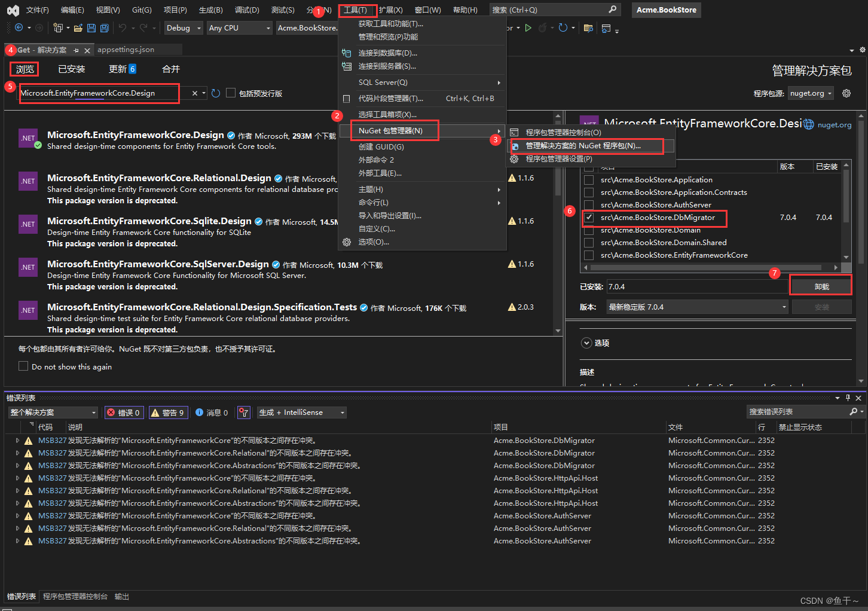Image resolution: width=868 pixels, height=611 pixels.
Task: Click the Find in Files folder icon
Action: coord(588,28)
